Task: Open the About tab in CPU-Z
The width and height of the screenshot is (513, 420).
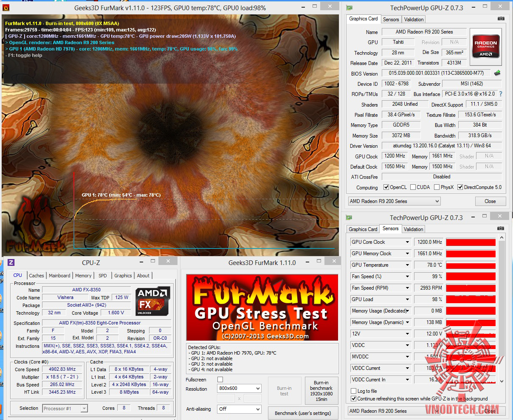Action: click(143, 276)
